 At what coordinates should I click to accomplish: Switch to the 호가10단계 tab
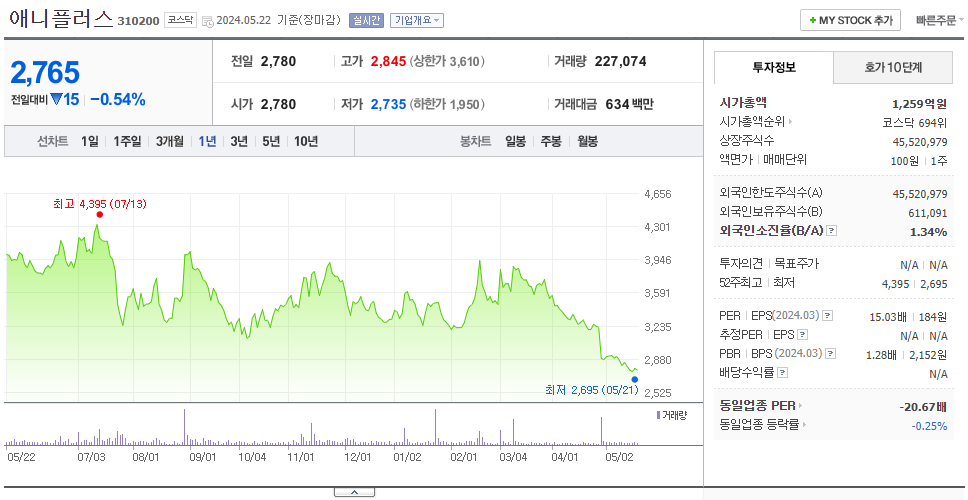893,68
